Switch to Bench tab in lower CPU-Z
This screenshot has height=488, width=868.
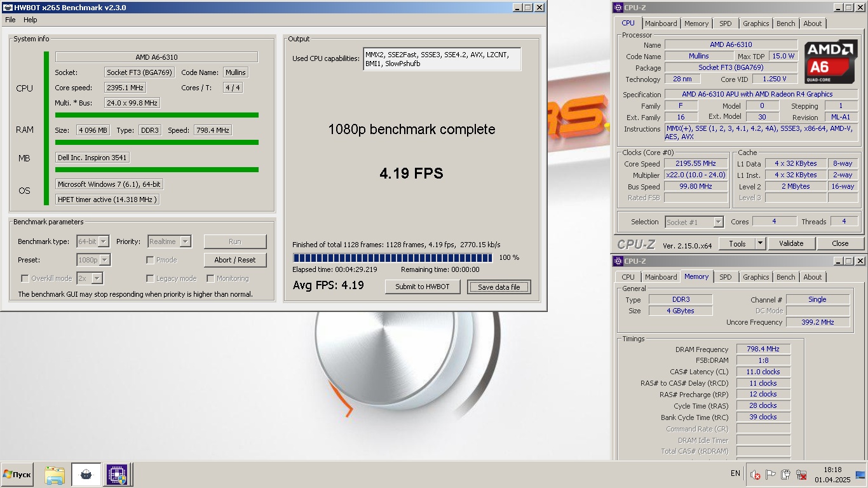[786, 277]
